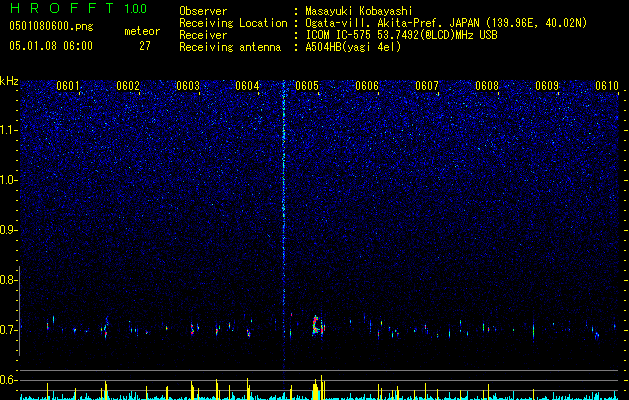
Task: Select the meteor count value 27
Action: tap(145, 46)
